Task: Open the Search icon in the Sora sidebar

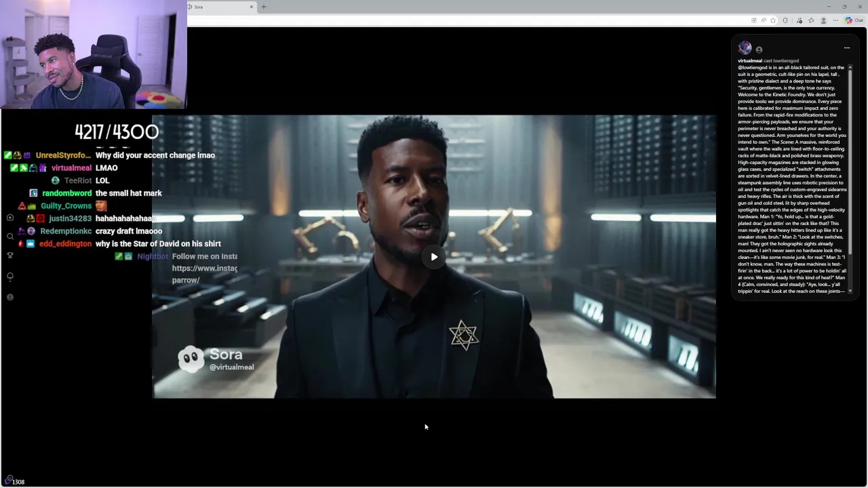Action: [10, 237]
